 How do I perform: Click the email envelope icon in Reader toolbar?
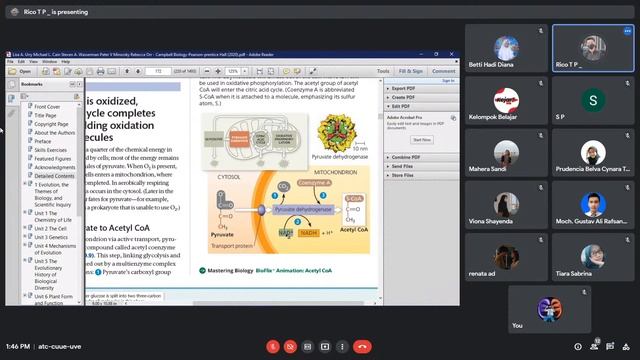pyautogui.click(x=111, y=71)
